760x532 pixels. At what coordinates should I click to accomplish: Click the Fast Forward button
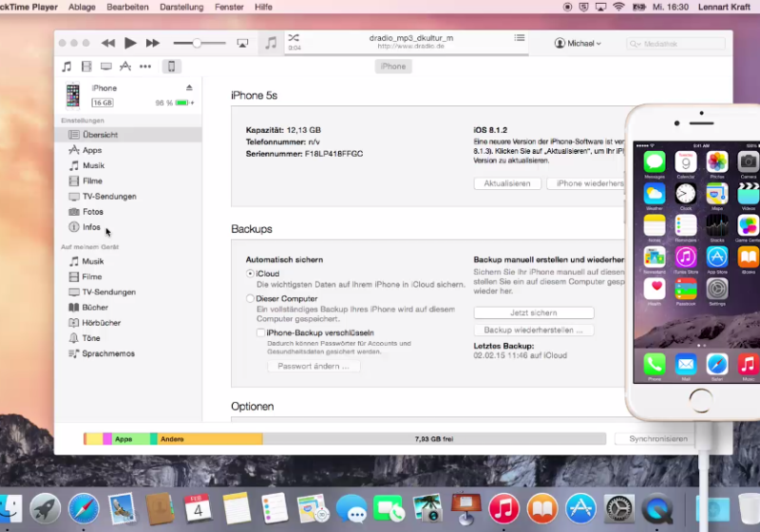tap(153, 43)
